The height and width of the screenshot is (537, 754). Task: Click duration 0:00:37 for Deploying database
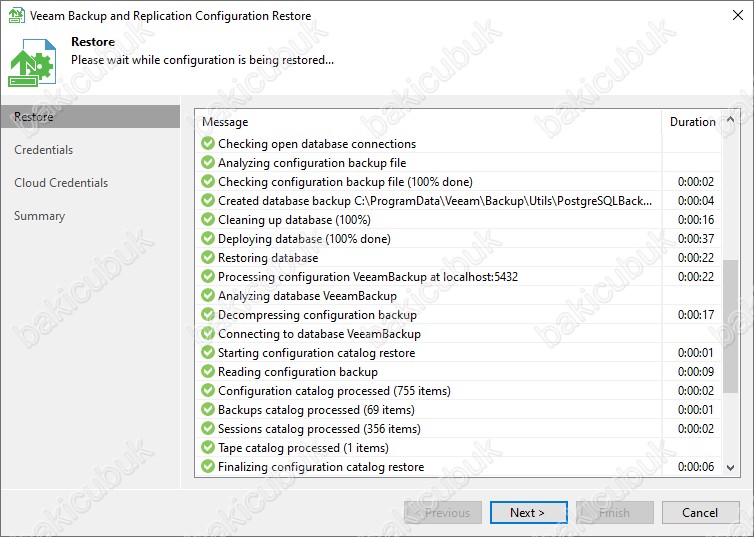[x=696, y=239]
